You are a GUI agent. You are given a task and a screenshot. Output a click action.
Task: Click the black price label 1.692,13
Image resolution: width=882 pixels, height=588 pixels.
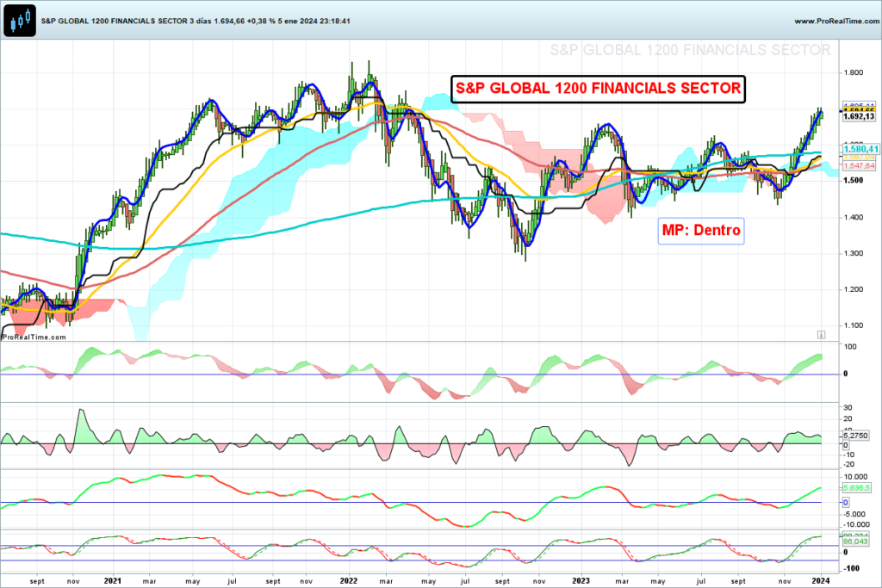click(x=859, y=116)
